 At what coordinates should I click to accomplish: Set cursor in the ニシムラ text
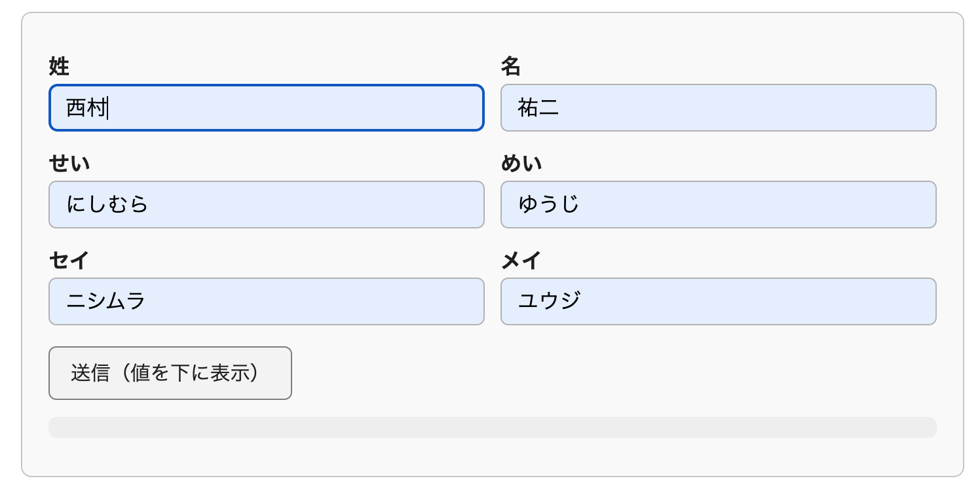(x=105, y=302)
